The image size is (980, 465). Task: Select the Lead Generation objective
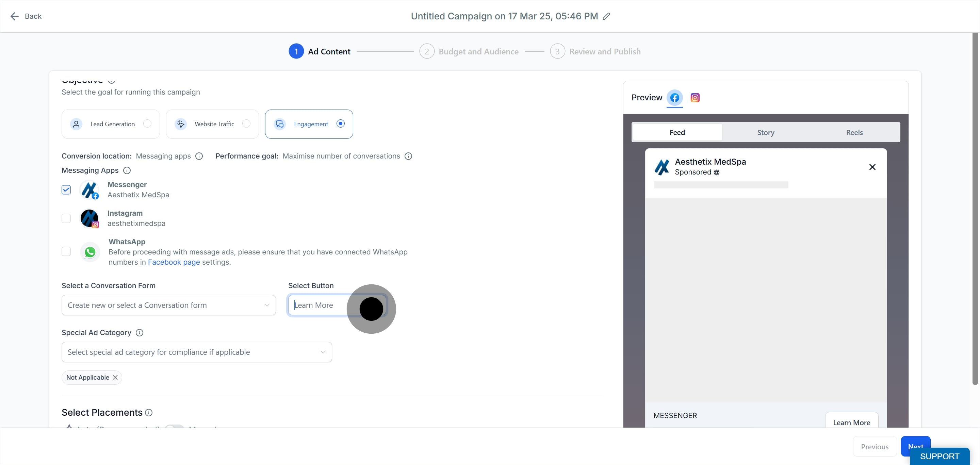click(111, 124)
